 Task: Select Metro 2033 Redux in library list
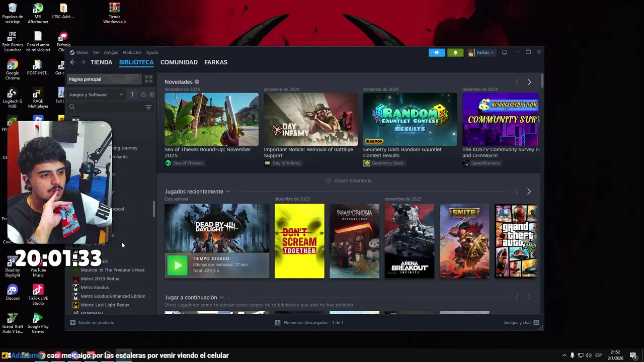pyautogui.click(x=100, y=279)
